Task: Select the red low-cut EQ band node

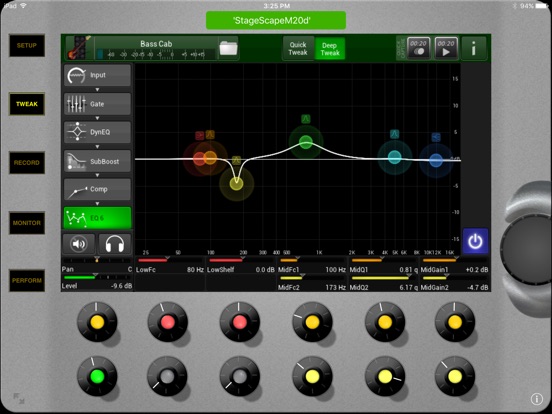Action: click(199, 158)
